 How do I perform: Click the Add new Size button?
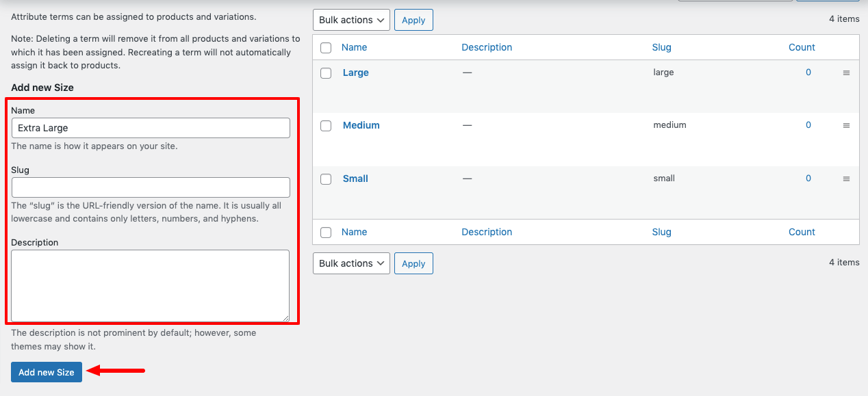click(46, 371)
